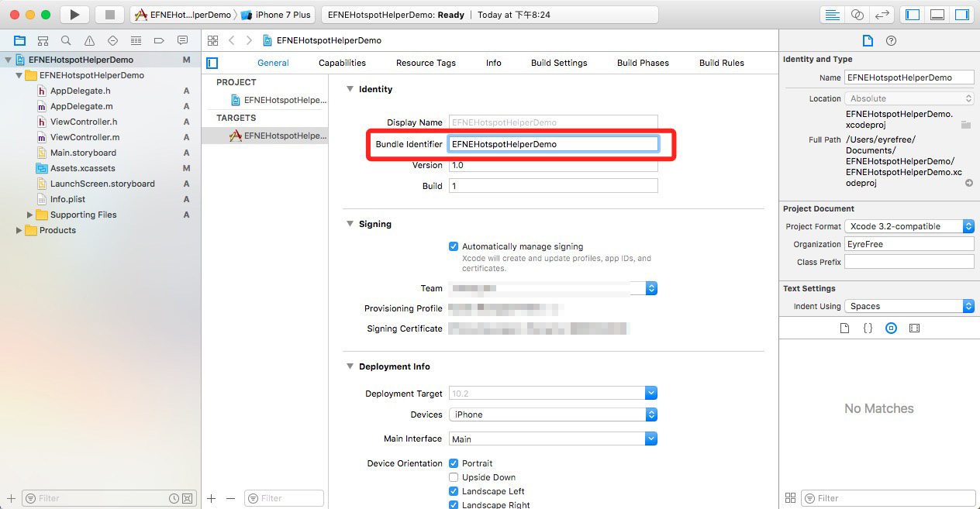
Task: Click the Run (play) button
Action: [74, 15]
